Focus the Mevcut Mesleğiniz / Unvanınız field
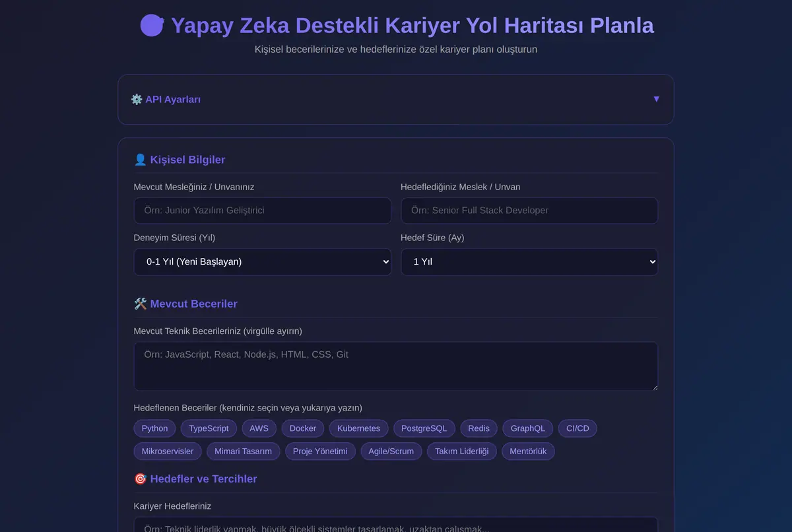 pos(263,211)
